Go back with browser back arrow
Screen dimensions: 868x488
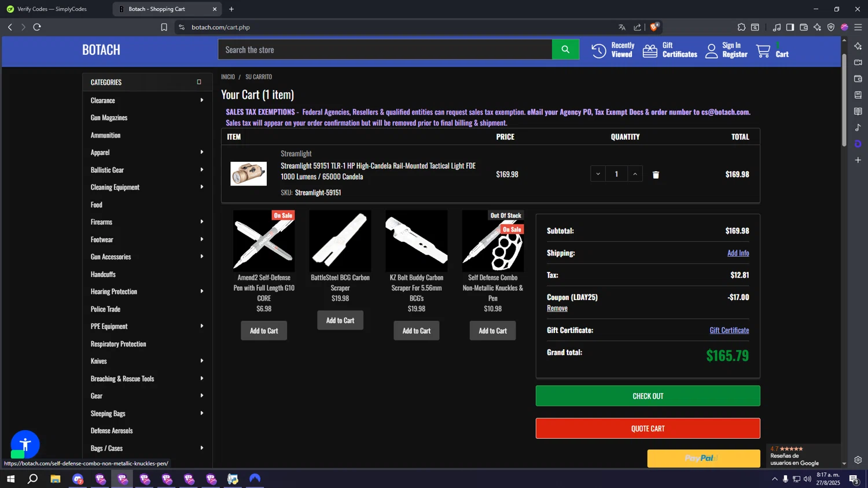click(10, 27)
